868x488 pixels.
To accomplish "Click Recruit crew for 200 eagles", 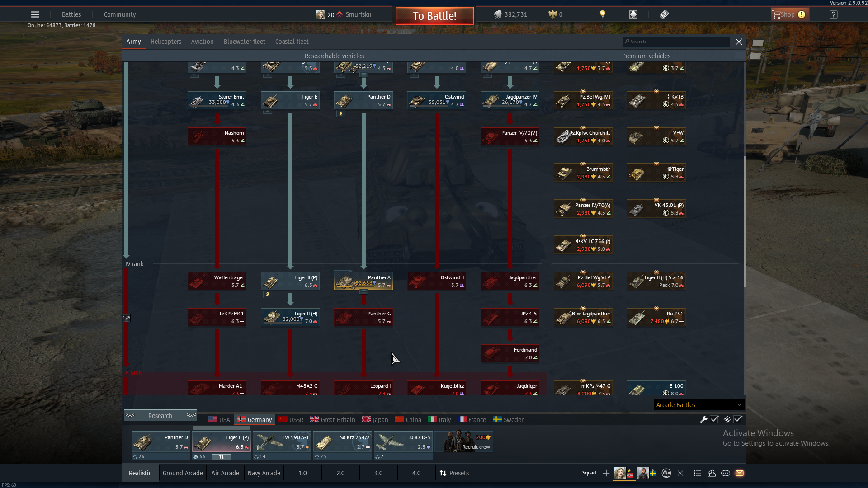I will [463, 441].
